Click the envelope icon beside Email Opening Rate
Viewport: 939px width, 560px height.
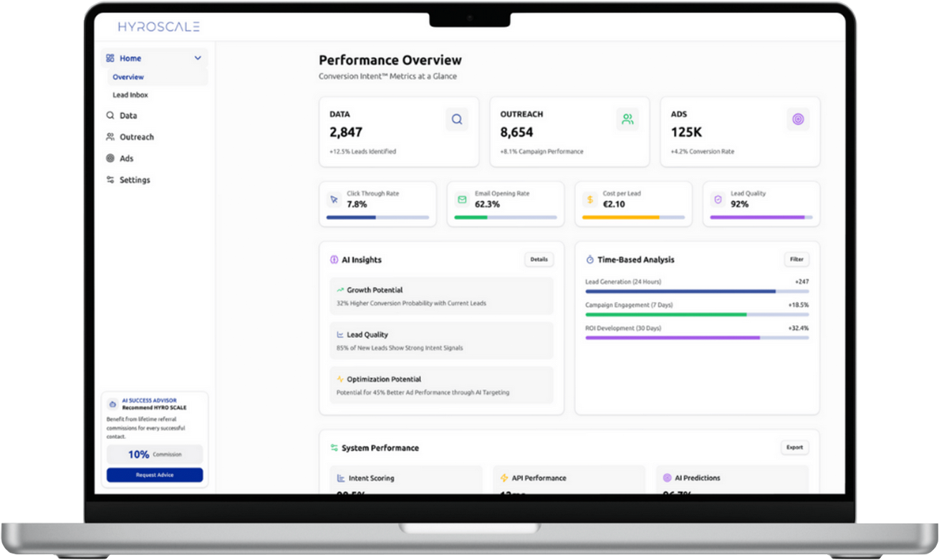(462, 200)
